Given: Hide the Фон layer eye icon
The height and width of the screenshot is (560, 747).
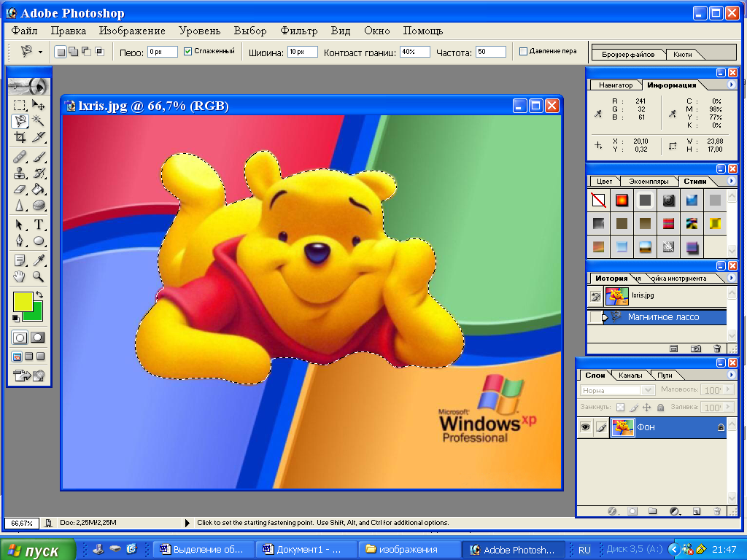Looking at the screenshot, I should pos(585,427).
